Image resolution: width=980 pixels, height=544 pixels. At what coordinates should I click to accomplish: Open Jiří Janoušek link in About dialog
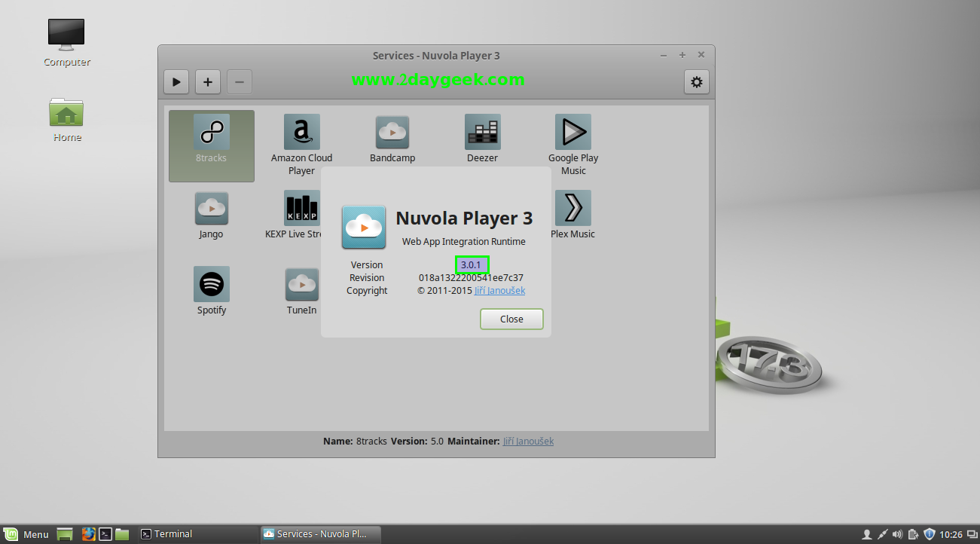(499, 291)
